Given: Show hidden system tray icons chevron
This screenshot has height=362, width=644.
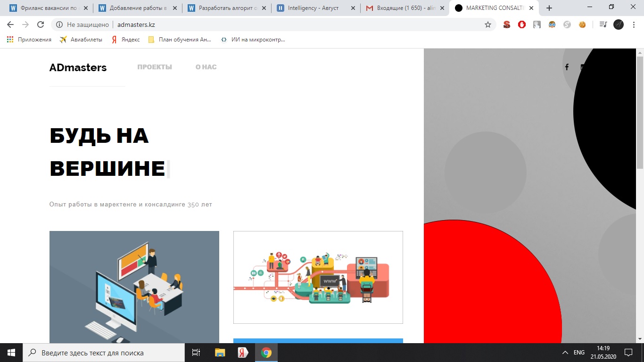Looking at the screenshot, I should 565,353.
